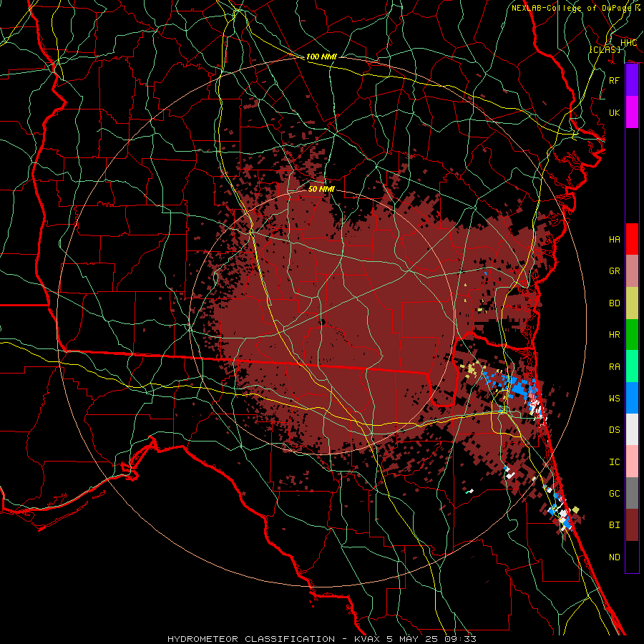Click the 50 NMI range ring label
Image resolution: width=644 pixels, height=644 pixels.
point(321,189)
